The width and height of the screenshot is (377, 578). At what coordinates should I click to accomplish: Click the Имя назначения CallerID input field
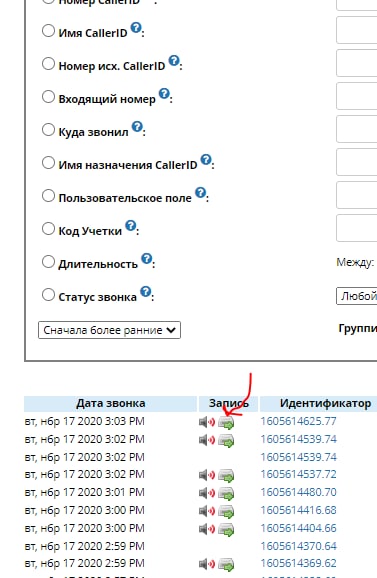point(357,162)
